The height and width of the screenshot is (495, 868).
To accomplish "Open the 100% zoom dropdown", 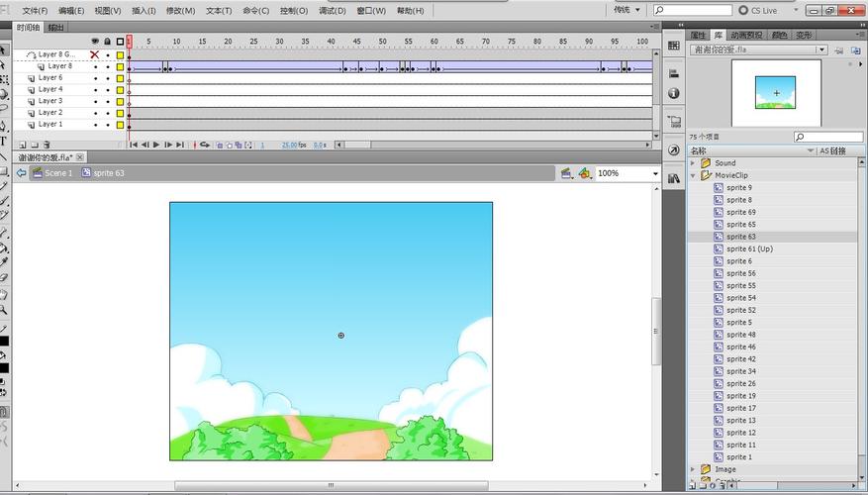I will coord(655,173).
